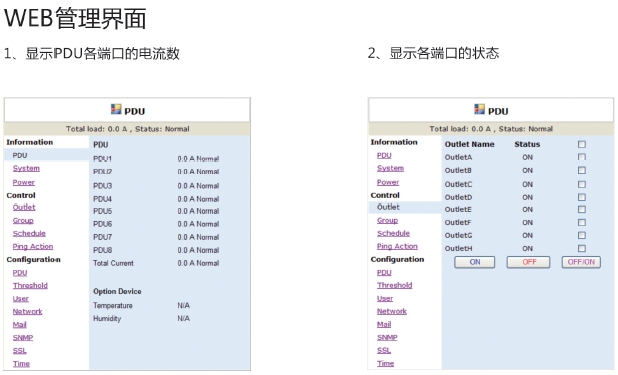This screenshot has height=375, width=618.
Task: Open Network link in right panel
Action: pyautogui.click(x=391, y=311)
